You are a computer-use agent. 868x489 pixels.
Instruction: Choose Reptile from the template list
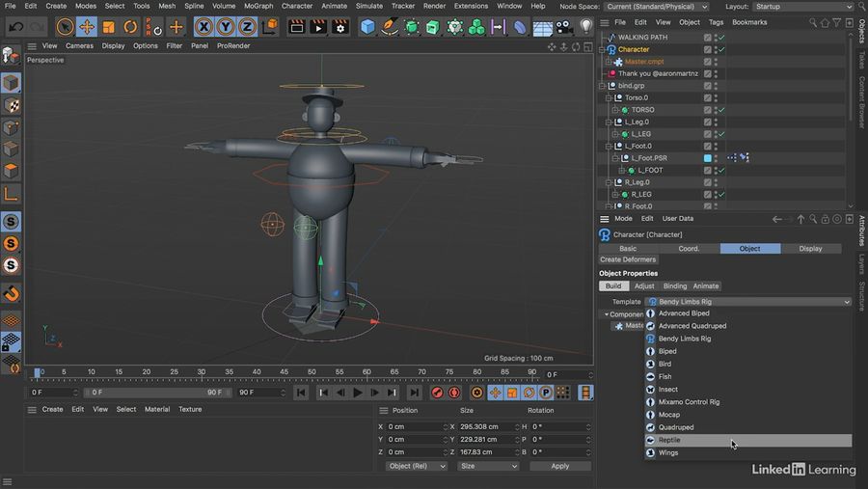(669, 440)
